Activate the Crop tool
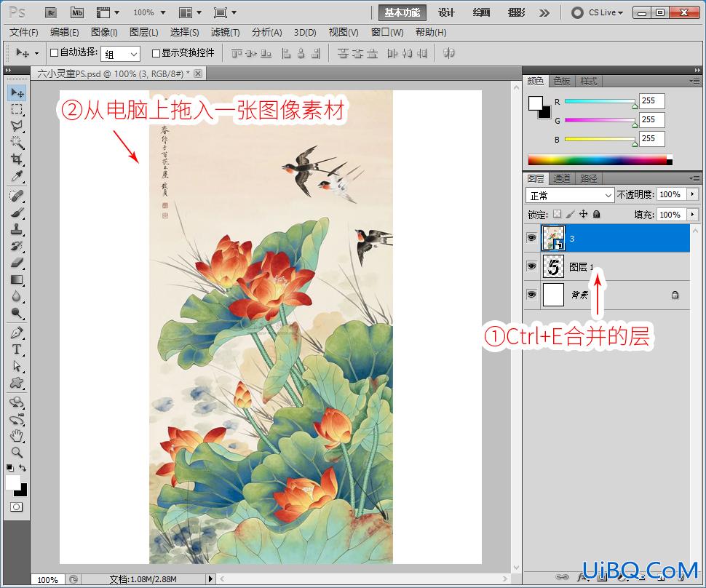Image resolution: width=706 pixels, height=588 pixels. click(x=17, y=159)
